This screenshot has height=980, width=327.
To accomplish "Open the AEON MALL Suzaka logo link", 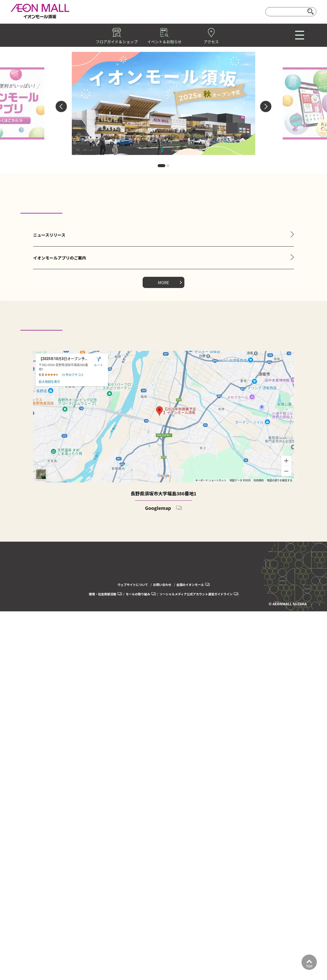I will pyautogui.click(x=40, y=11).
